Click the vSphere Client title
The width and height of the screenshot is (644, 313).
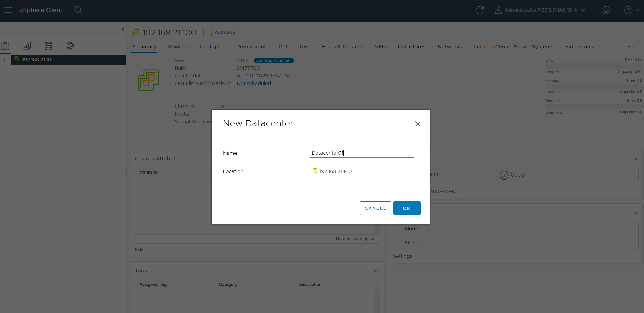click(x=41, y=10)
